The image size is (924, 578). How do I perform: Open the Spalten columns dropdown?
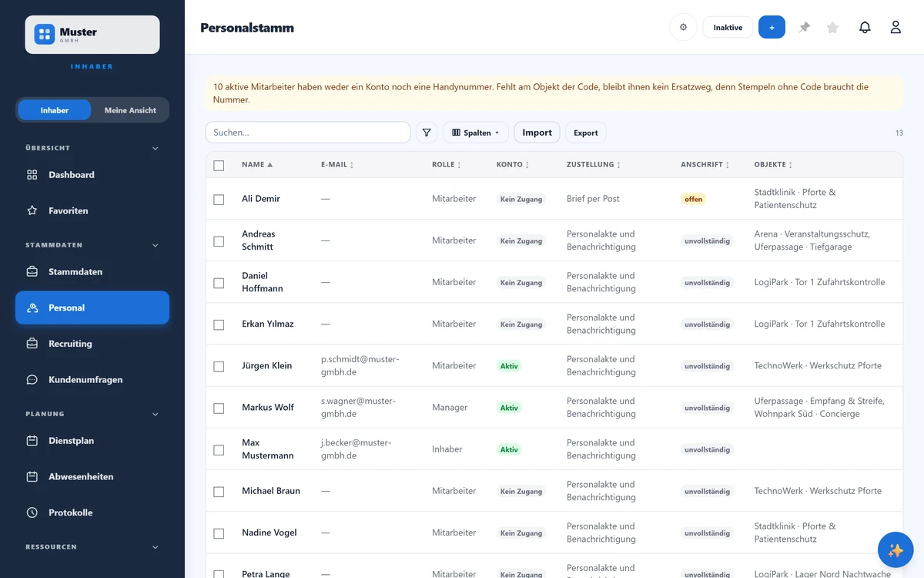click(476, 133)
